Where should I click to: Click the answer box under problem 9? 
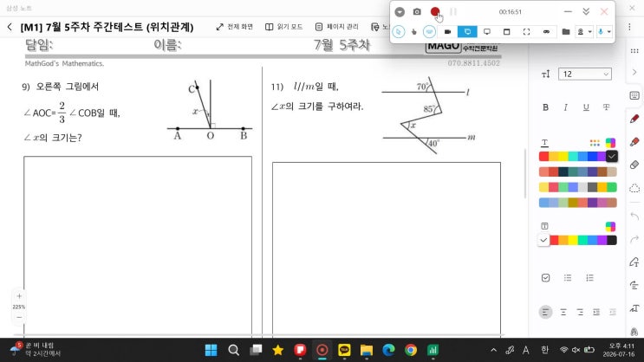pos(138,245)
